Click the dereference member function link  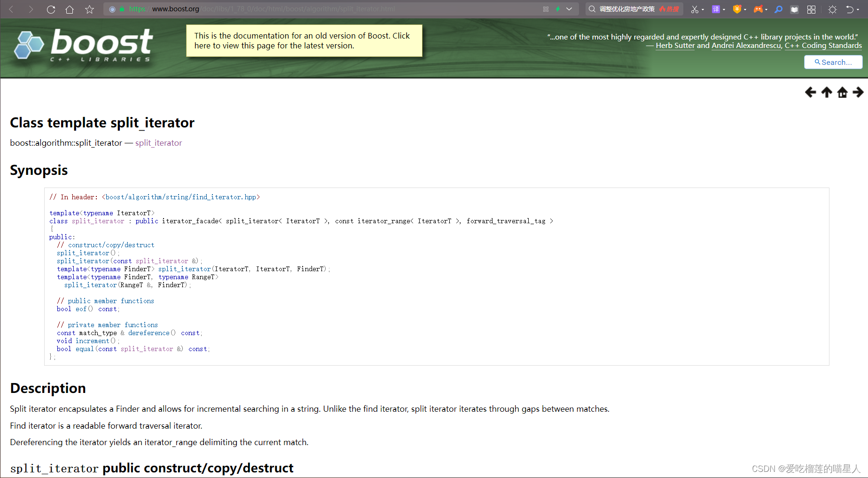point(149,333)
